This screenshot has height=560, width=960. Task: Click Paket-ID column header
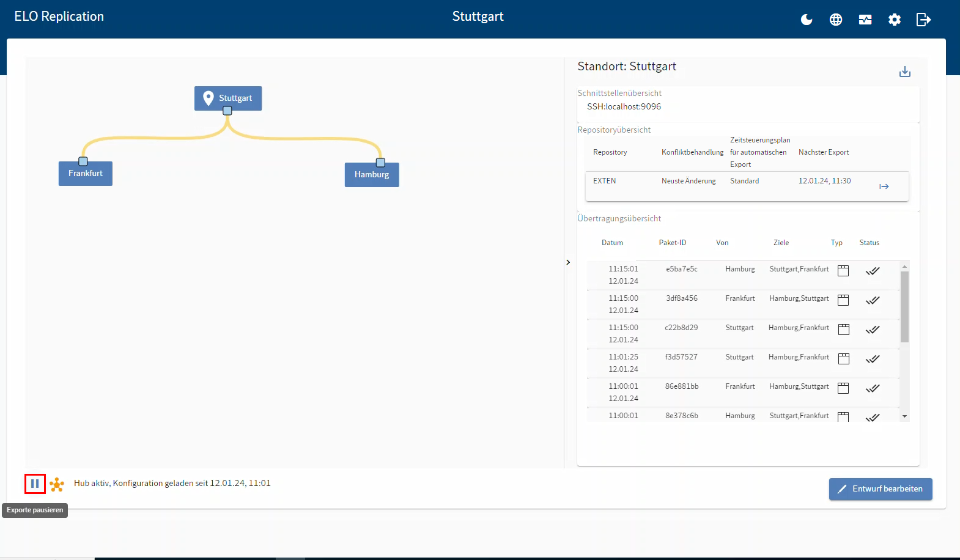click(673, 243)
